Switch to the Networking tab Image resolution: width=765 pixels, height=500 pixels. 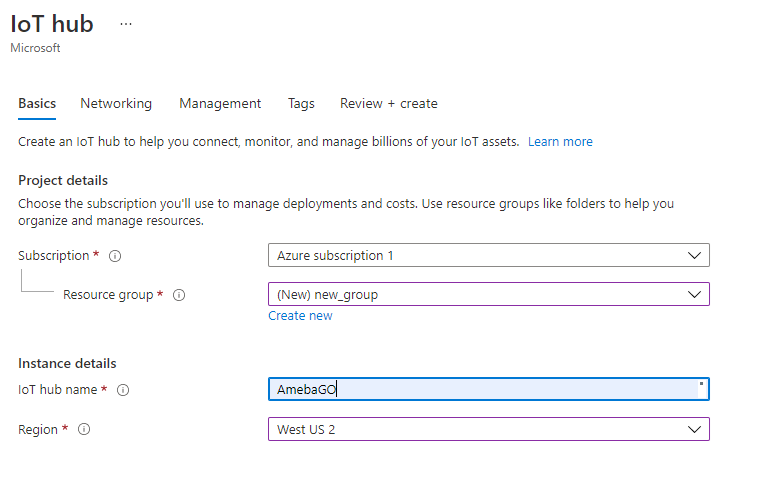[x=116, y=103]
